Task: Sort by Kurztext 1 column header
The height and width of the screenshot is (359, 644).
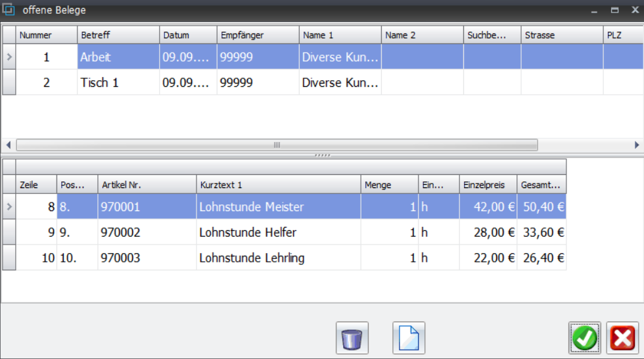Action: [278, 185]
